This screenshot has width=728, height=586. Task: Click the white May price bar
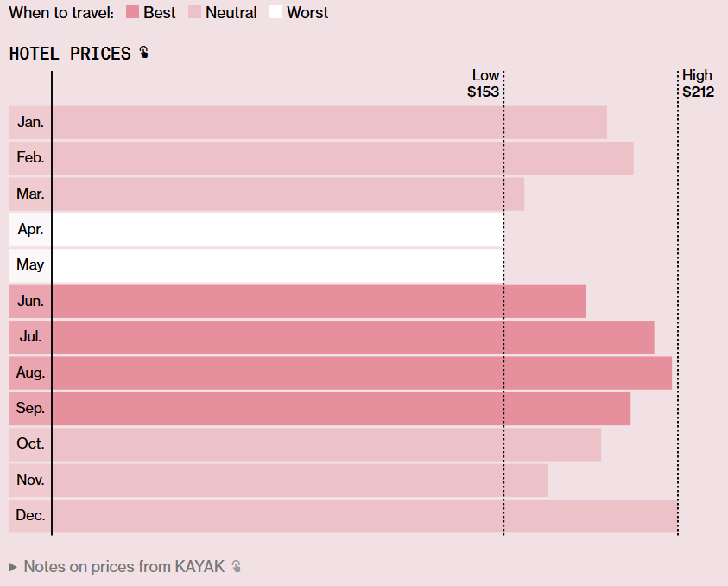click(x=276, y=265)
